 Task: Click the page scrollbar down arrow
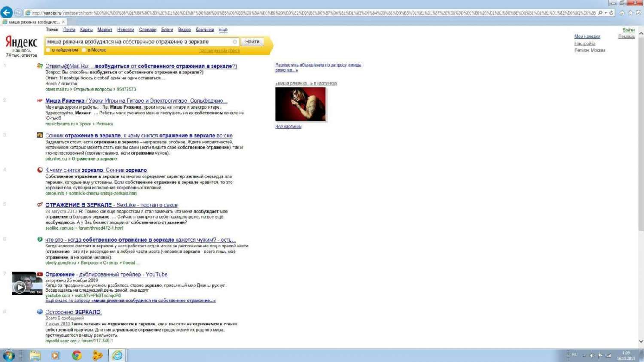pos(641,341)
